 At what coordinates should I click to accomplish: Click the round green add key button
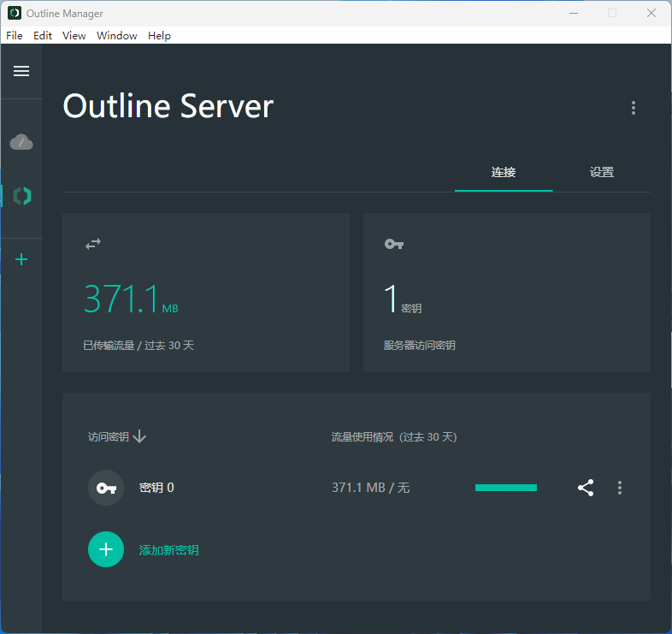point(106,549)
